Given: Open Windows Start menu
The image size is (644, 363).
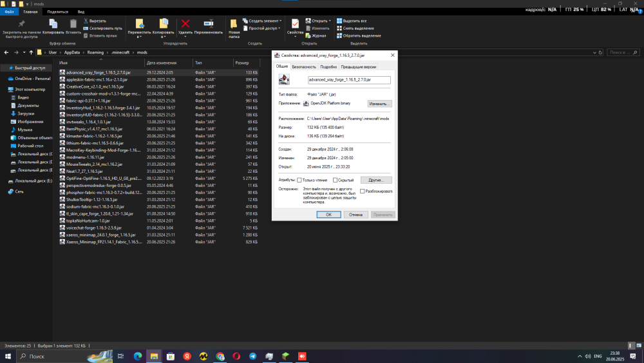Looking at the screenshot, I should (8, 357).
